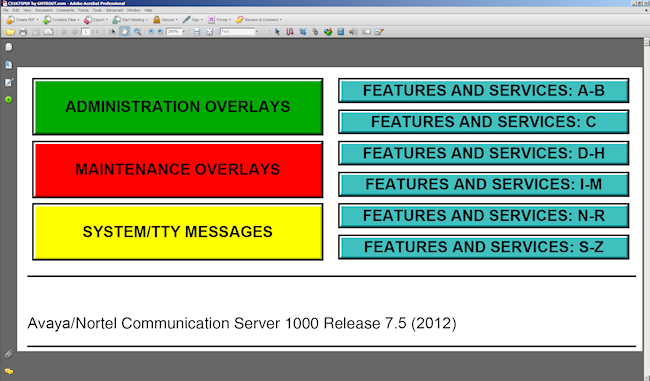Click the page number field
Viewport: 650px width, 381px height.
(85, 32)
